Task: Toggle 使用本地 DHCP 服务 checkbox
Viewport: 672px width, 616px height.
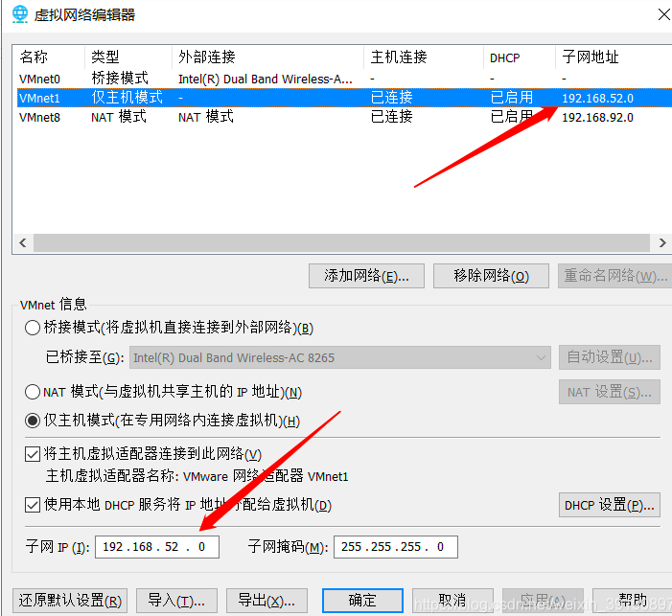Action: [34, 505]
